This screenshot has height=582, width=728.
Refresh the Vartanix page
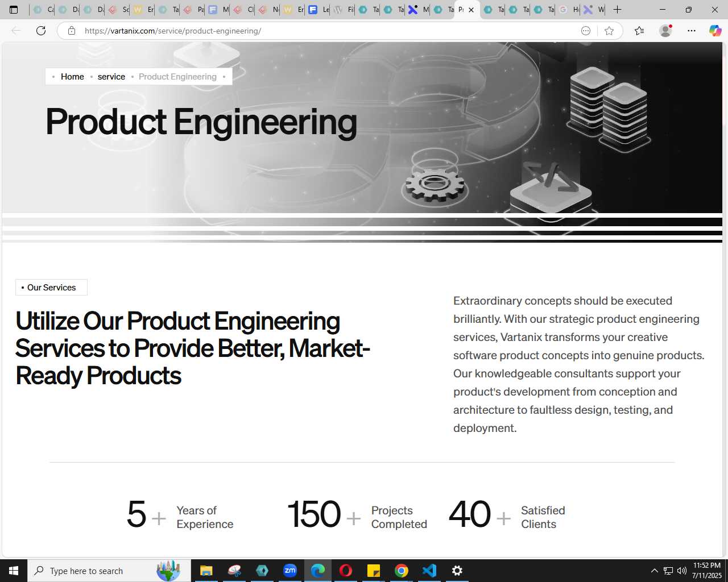(41, 31)
